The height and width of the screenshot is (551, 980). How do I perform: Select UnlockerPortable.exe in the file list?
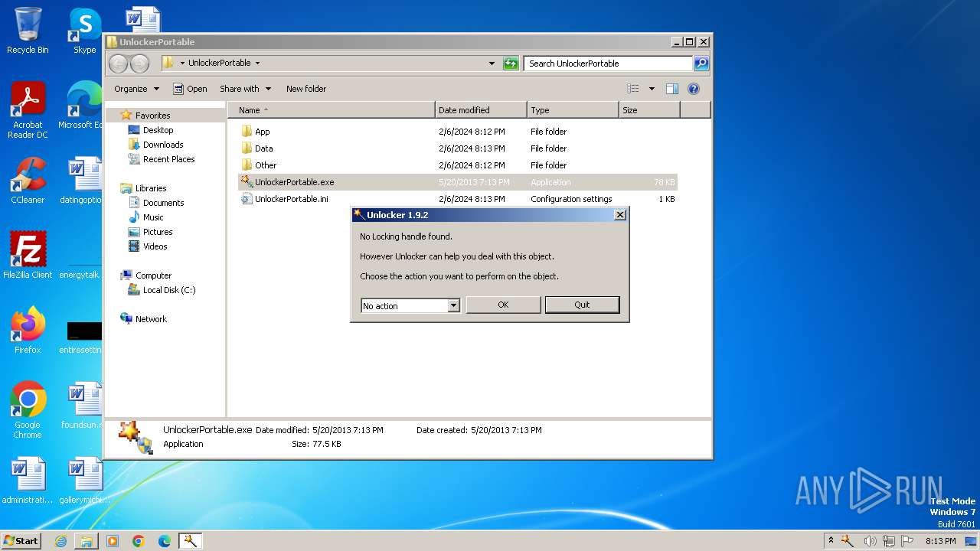coord(458,182)
